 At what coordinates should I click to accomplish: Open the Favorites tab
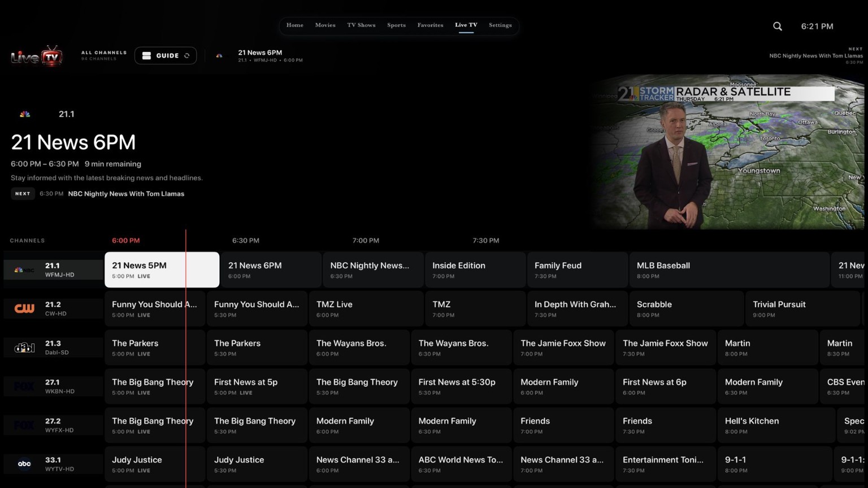430,25
